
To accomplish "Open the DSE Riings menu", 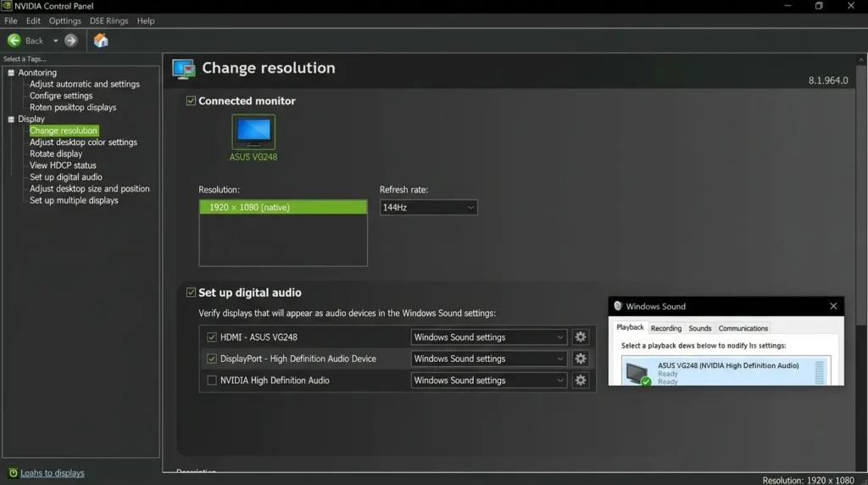I will click(x=108, y=20).
